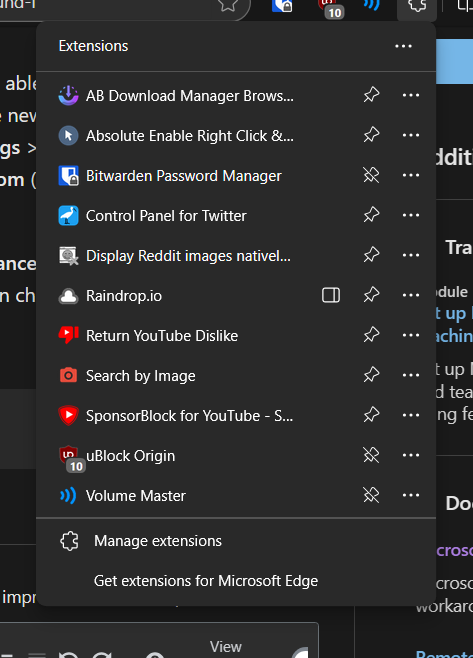Viewport: 473px width, 658px height.
Task: Open more actions for Control Panel for Twitter
Action: click(x=410, y=215)
